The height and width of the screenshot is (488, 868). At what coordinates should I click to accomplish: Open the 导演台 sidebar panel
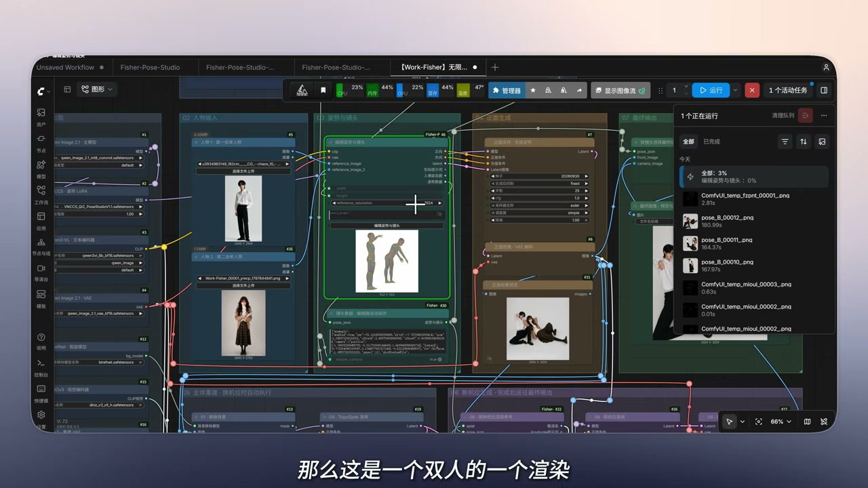click(x=41, y=272)
